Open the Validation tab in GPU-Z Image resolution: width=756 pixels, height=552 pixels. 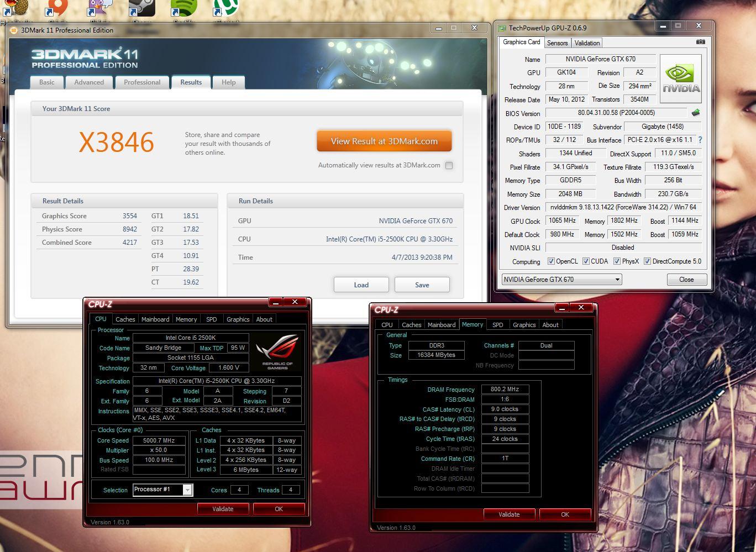587,43
